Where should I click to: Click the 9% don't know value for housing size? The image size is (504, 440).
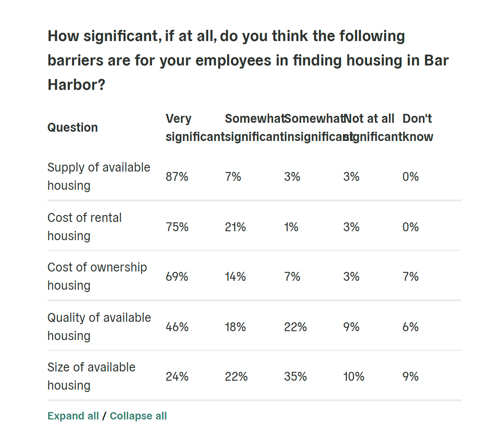pos(411,376)
